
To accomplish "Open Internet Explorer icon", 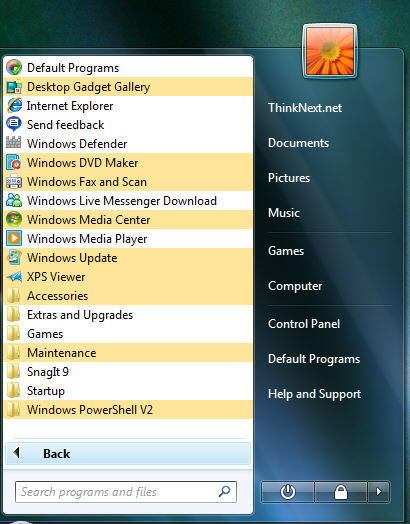I will click(x=14, y=106).
